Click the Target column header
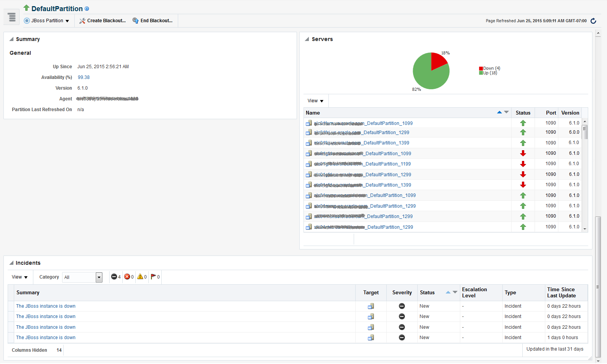The height and width of the screenshot is (364, 607). pyautogui.click(x=371, y=293)
